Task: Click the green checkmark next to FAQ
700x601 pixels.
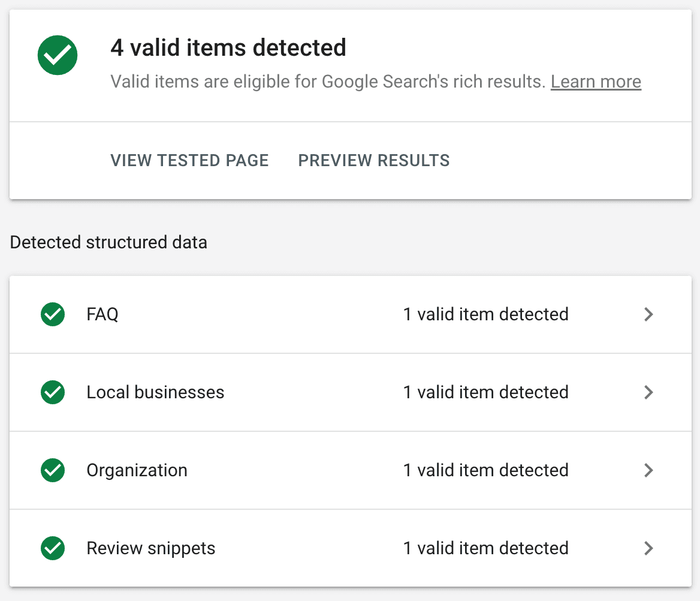Action: (53, 314)
